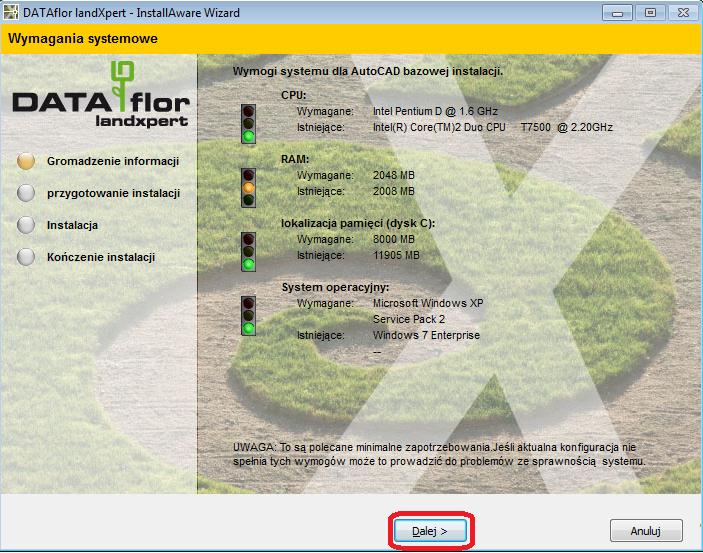703x553 pixels.
Task: Click the Windows 7 Enterprise value
Action: (x=426, y=335)
